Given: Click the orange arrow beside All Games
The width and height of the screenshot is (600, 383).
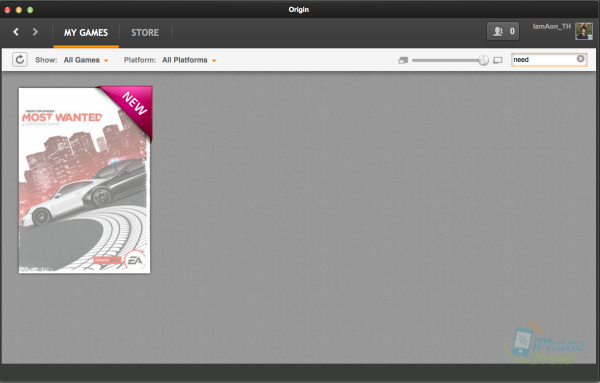Looking at the screenshot, I should click(106, 60).
